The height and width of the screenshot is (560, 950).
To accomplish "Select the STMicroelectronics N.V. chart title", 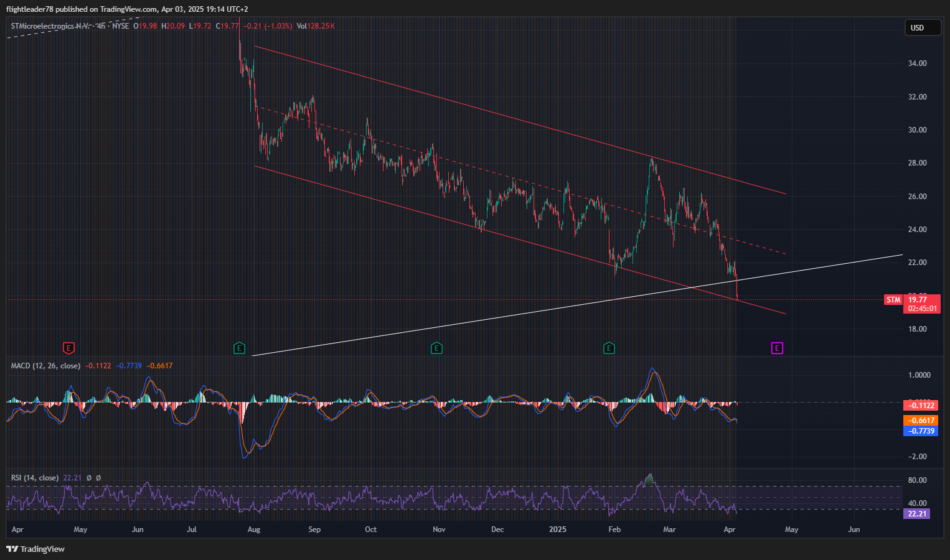I will (x=51, y=26).
